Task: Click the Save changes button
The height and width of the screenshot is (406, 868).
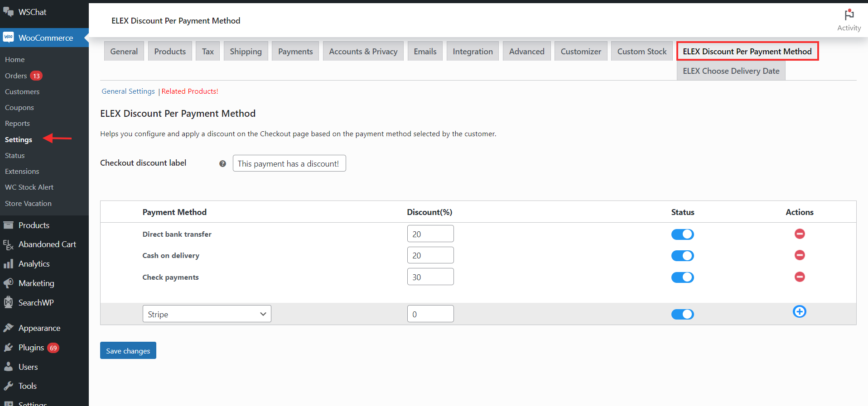Action: (x=128, y=350)
